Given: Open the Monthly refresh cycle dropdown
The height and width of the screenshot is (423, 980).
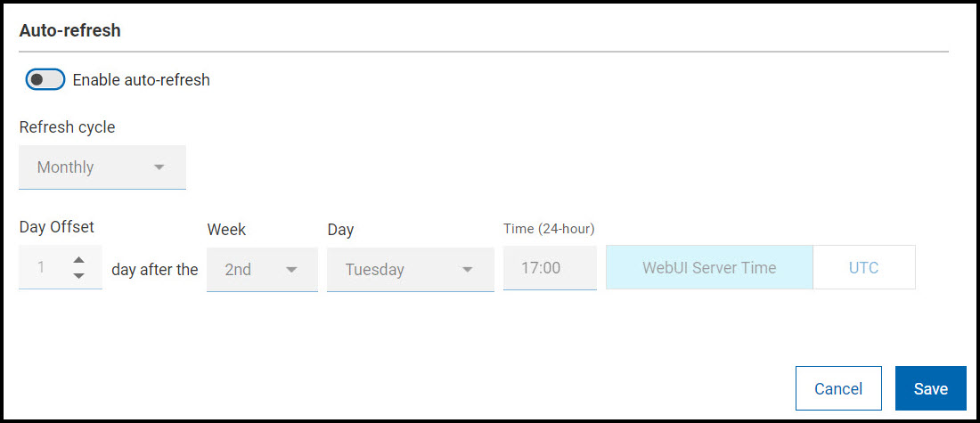Looking at the screenshot, I should point(102,167).
